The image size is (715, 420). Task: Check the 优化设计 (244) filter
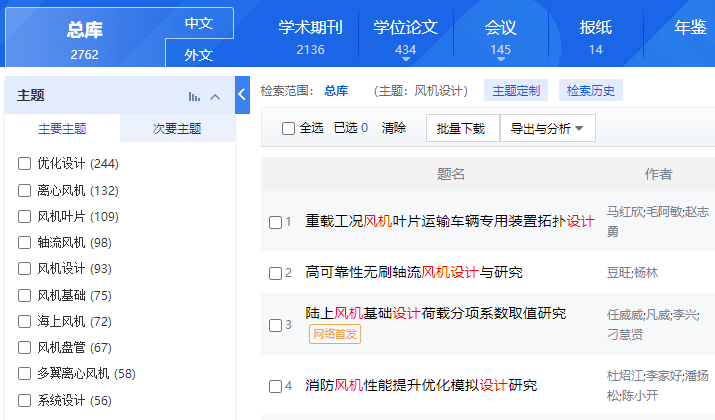(x=25, y=163)
